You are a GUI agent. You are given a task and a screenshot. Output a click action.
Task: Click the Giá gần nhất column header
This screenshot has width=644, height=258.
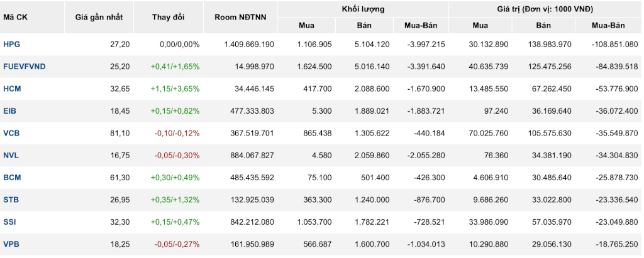coord(99,17)
